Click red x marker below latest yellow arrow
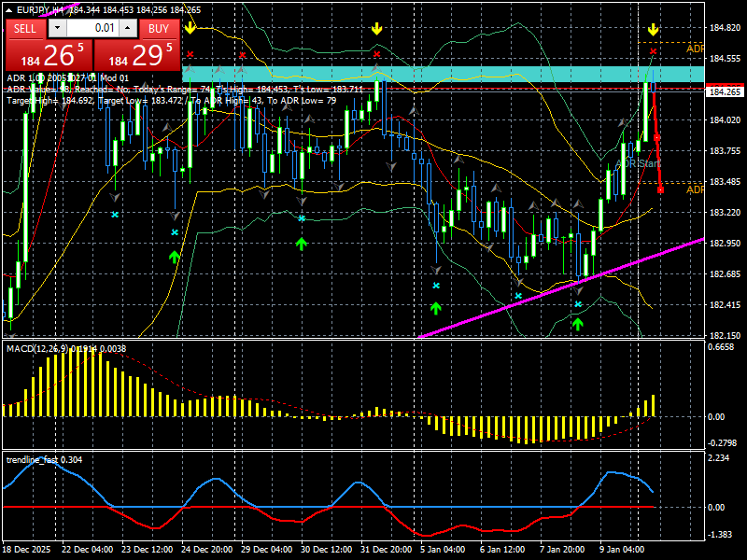Image resolution: width=747 pixels, height=560 pixels. click(x=653, y=51)
